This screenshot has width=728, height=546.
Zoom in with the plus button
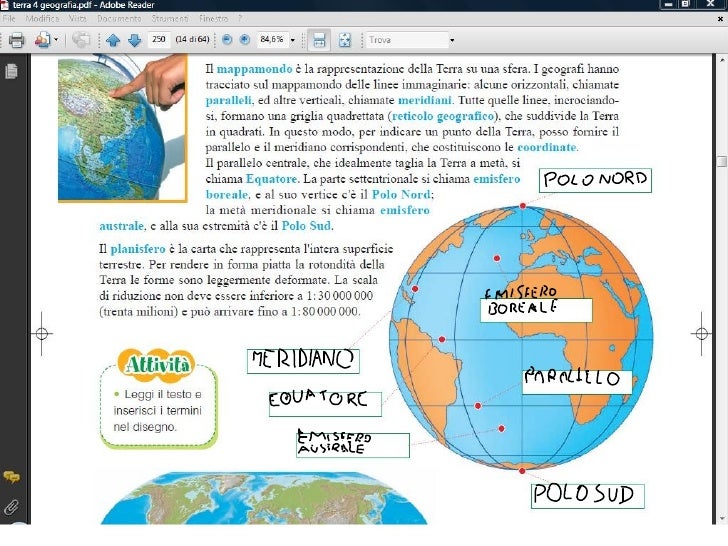coord(245,39)
